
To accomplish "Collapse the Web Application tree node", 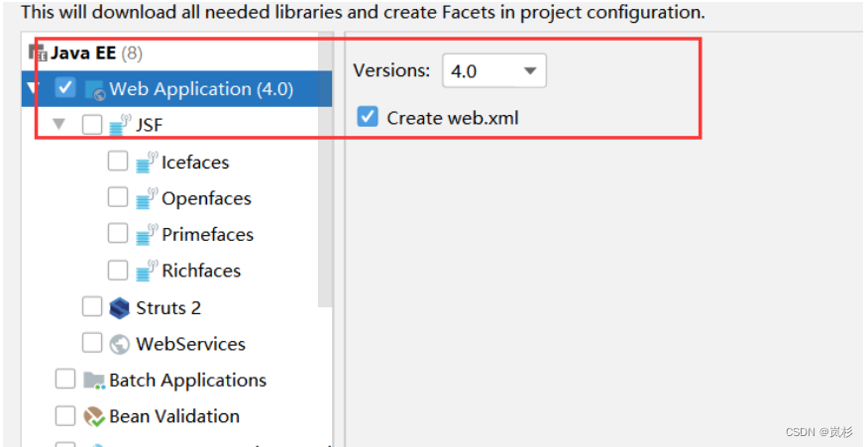I will pyautogui.click(x=33, y=89).
